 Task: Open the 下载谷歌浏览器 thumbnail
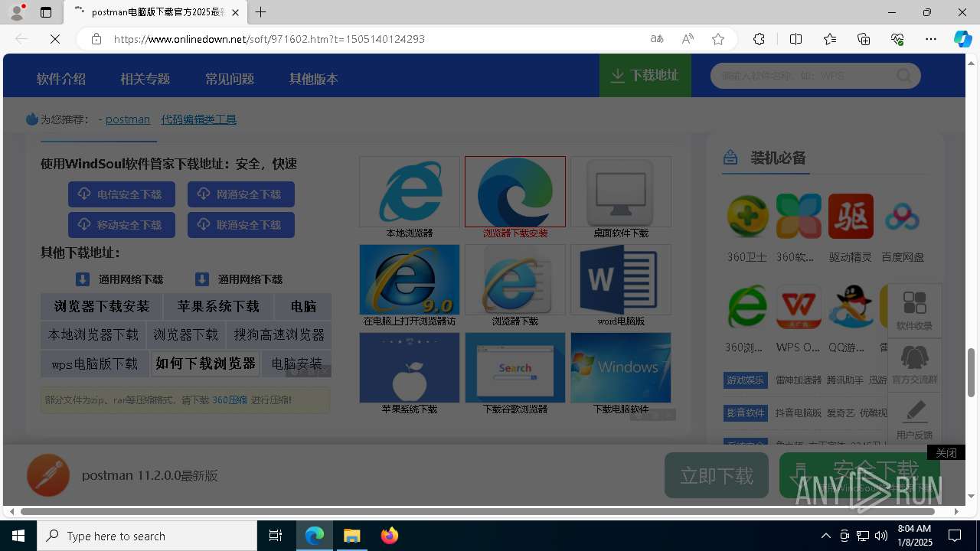tap(515, 368)
